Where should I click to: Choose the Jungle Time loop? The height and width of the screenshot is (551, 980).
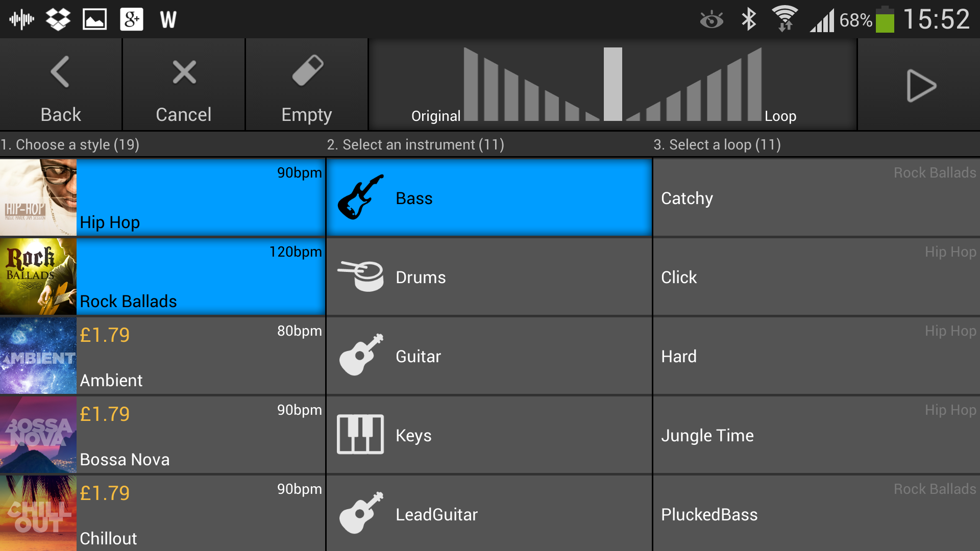tap(816, 435)
